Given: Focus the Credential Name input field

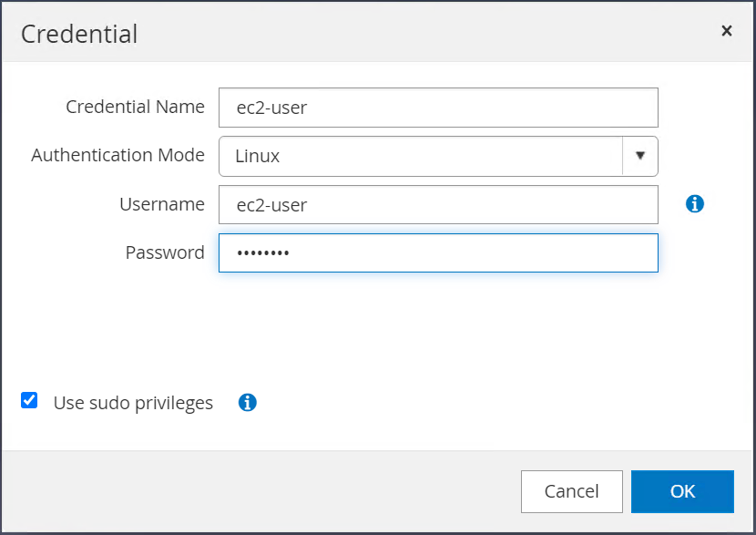Looking at the screenshot, I should pos(438,108).
